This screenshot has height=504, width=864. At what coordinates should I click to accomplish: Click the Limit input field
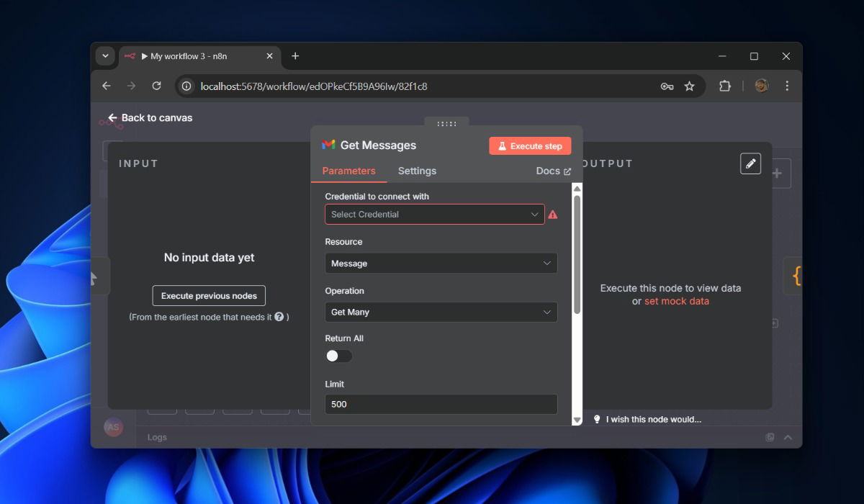click(x=441, y=404)
